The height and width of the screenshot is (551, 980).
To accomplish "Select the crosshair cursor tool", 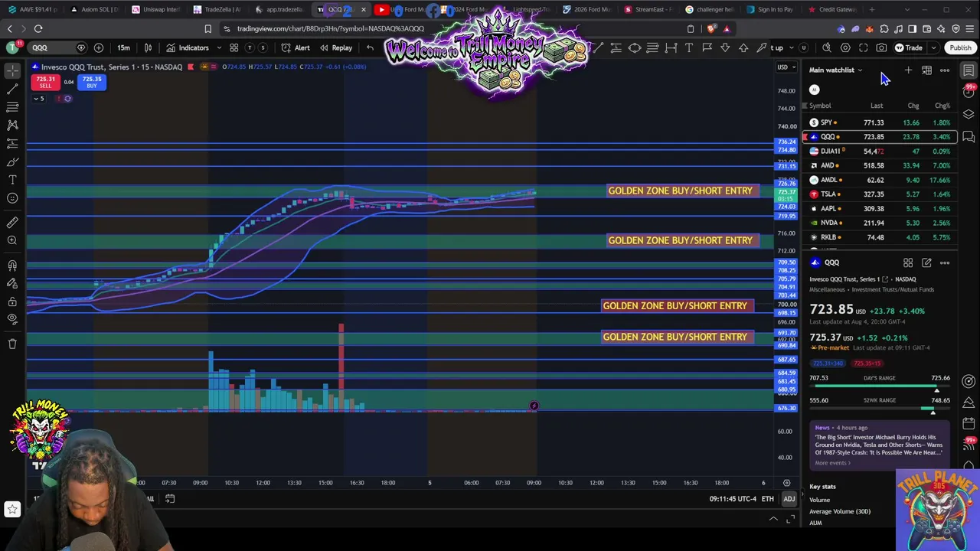I will tap(12, 70).
